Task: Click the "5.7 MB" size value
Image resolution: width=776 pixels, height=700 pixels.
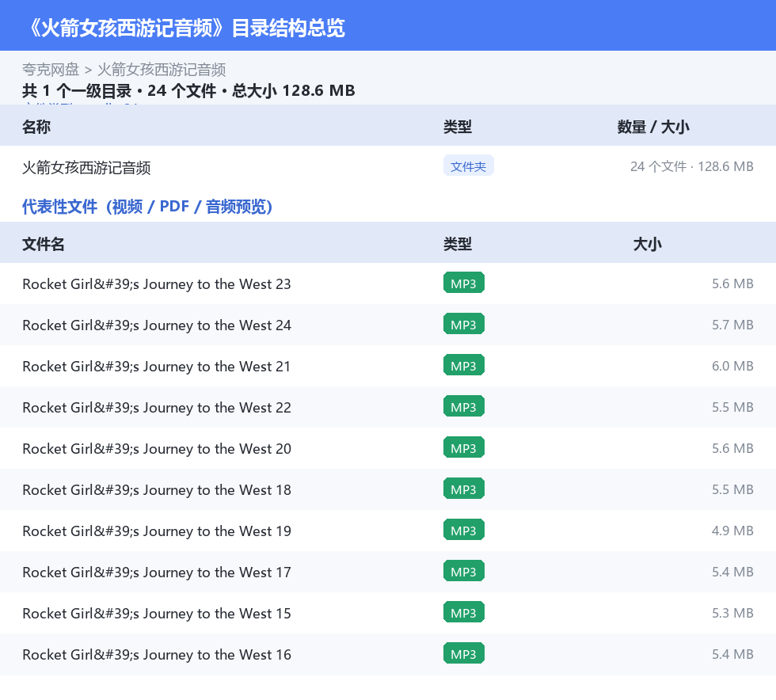Action: coord(732,325)
